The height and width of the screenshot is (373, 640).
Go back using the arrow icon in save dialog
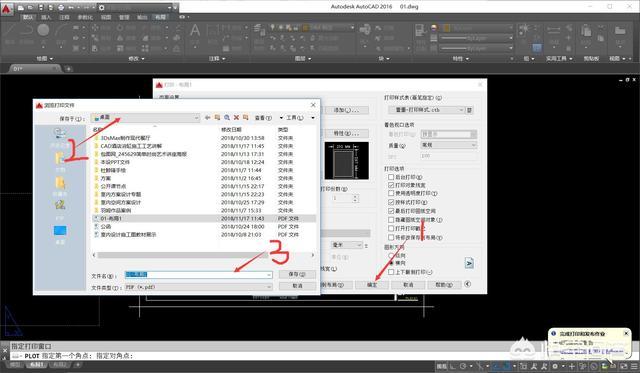[207, 118]
